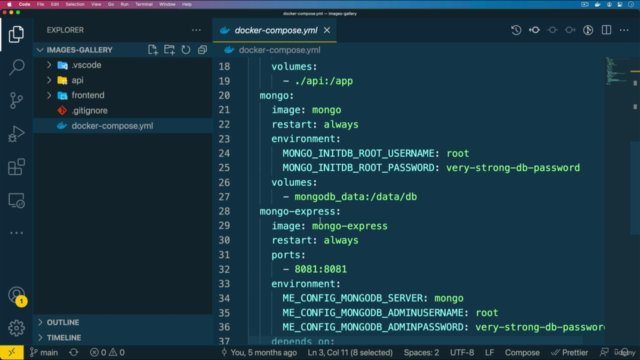Image resolution: width=640 pixels, height=360 pixels.
Task: Open the Run and Debug view
Action: point(16,133)
